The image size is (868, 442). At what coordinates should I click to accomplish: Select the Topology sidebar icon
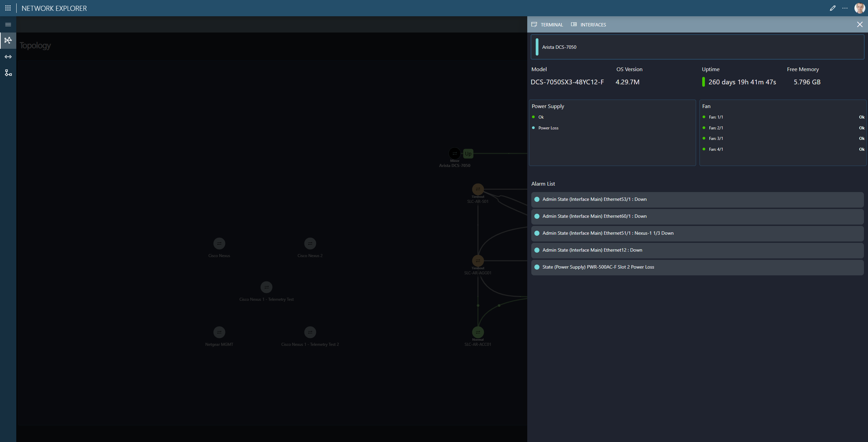point(8,40)
